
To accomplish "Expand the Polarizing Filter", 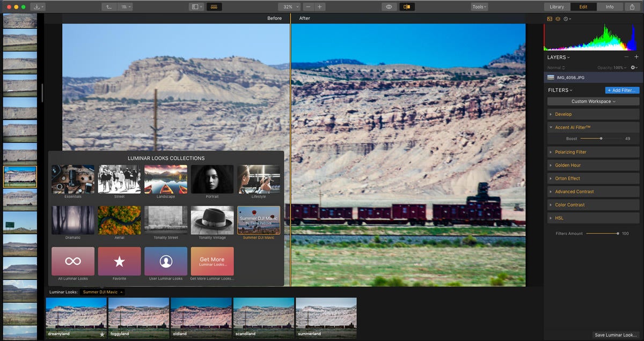I will [593, 152].
